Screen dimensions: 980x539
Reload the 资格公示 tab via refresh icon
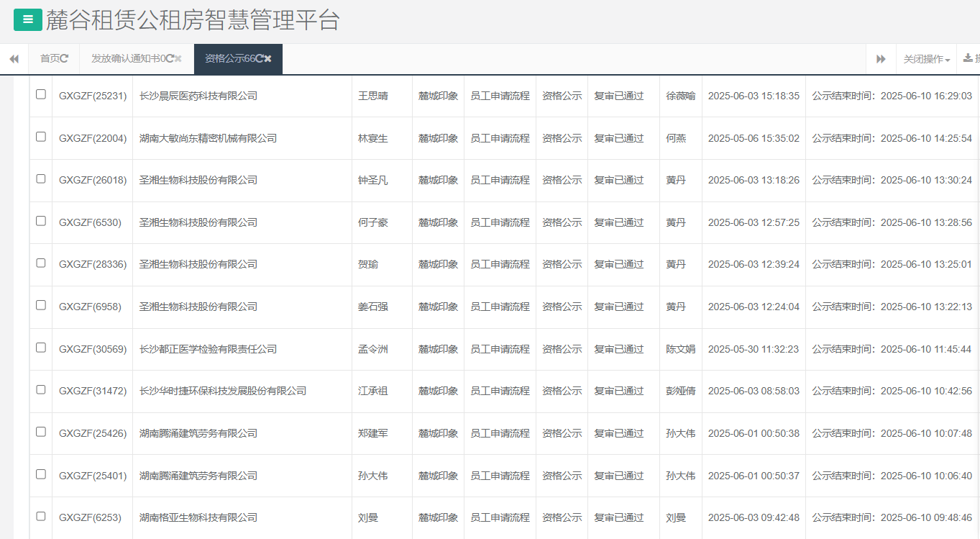pyautogui.click(x=260, y=59)
